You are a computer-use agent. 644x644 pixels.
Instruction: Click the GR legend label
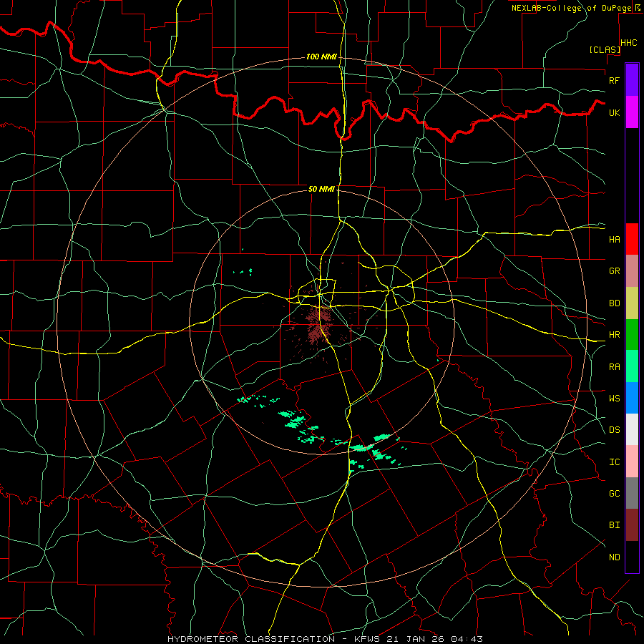pos(614,271)
